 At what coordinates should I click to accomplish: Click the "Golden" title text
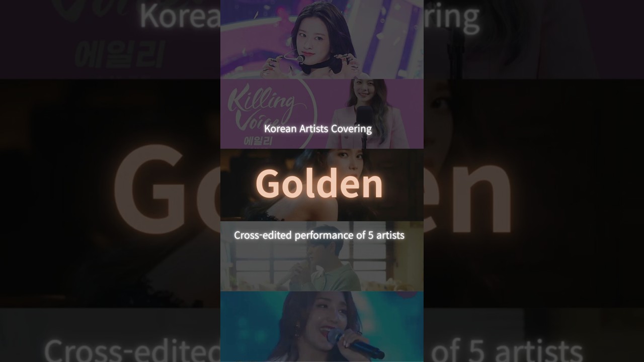319,184
